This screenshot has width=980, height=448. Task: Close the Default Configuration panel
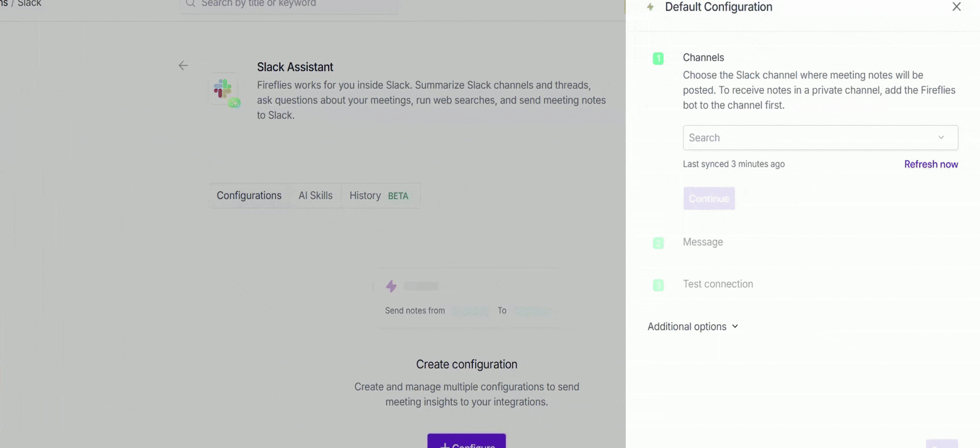coord(957,7)
